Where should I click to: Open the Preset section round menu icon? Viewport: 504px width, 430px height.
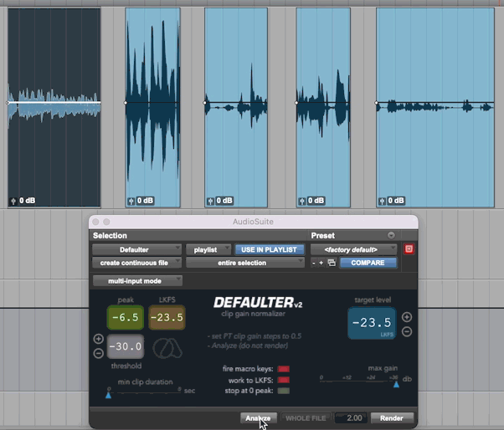[x=391, y=235]
